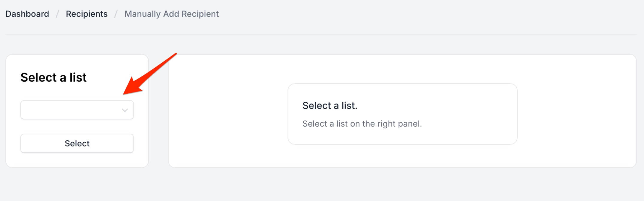The width and height of the screenshot is (644, 201).
Task: Go to the Dashboard breadcrumb
Action: (x=27, y=14)
